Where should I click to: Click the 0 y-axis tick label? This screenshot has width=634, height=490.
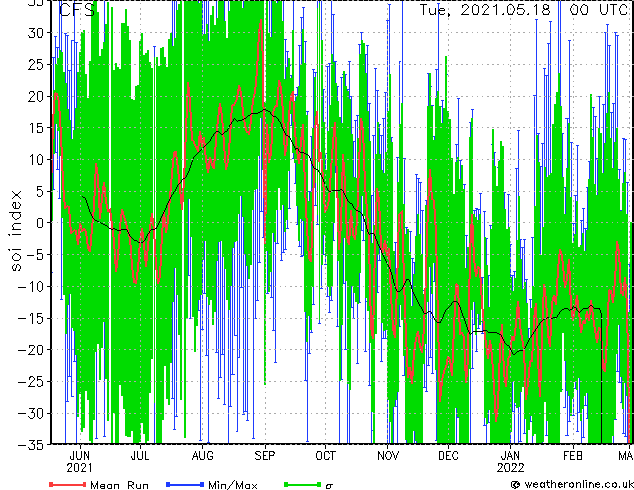coord(39,223)
